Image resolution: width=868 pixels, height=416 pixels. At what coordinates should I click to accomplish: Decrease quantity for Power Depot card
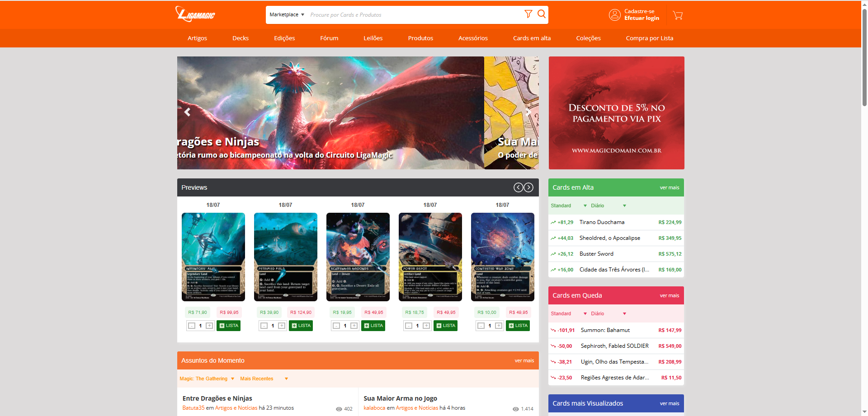(x=409, y=326)
